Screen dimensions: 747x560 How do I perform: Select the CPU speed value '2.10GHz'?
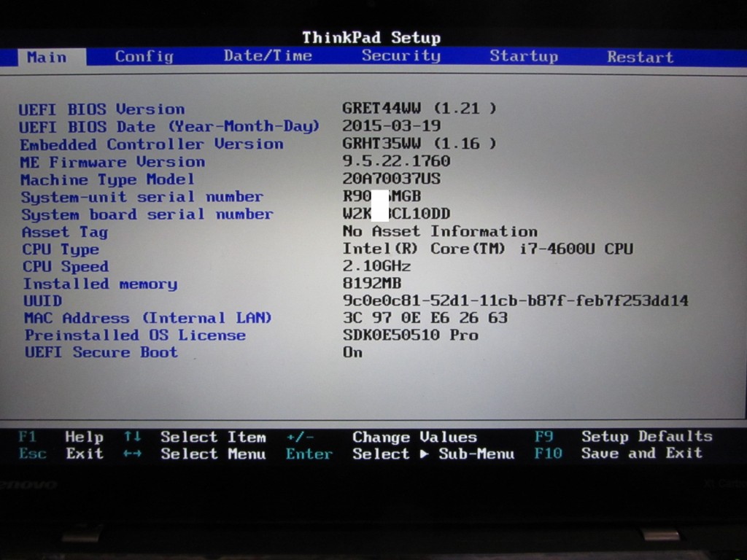[x=377, y=265]
